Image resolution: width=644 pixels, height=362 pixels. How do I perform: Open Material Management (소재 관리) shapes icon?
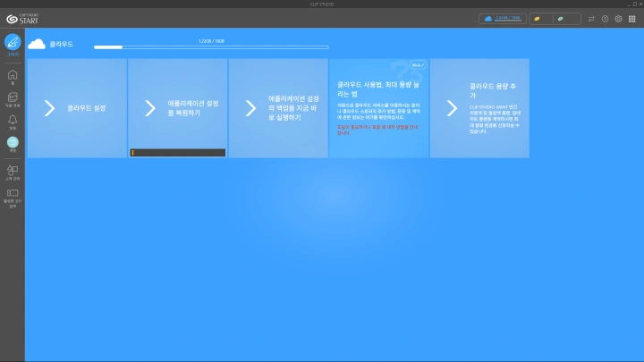[13, 170]
